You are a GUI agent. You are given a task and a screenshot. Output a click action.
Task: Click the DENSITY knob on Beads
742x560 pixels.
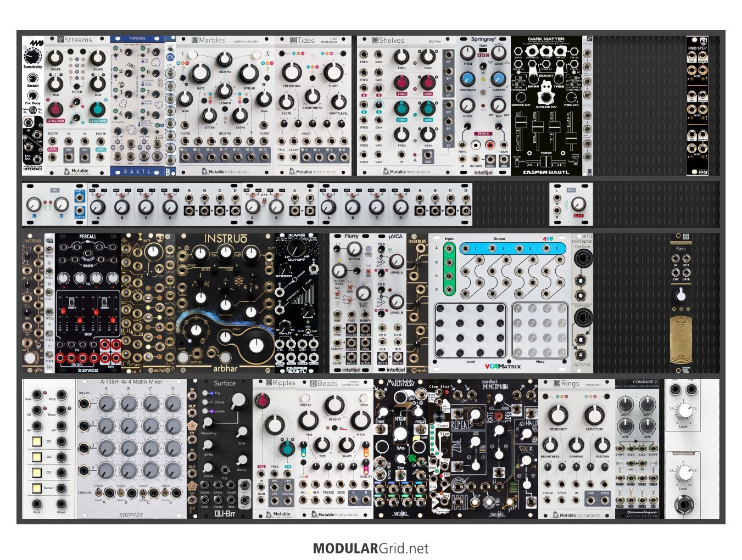(334, 406)
